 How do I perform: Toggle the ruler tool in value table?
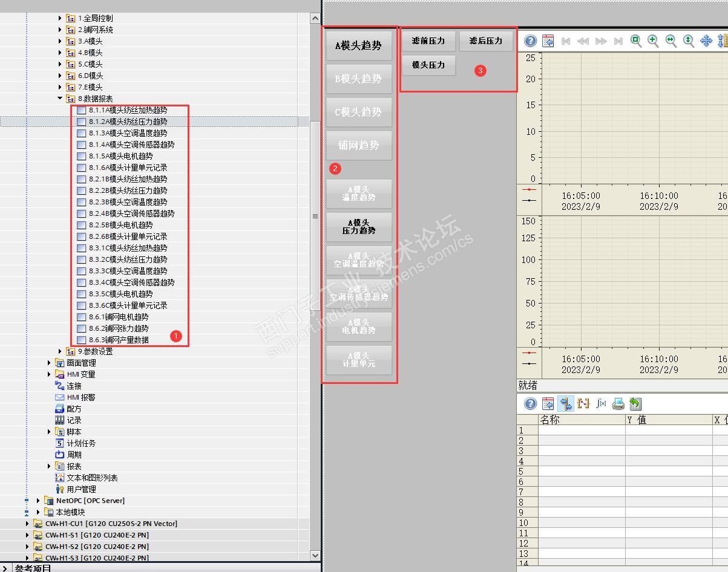click(566, 403)
